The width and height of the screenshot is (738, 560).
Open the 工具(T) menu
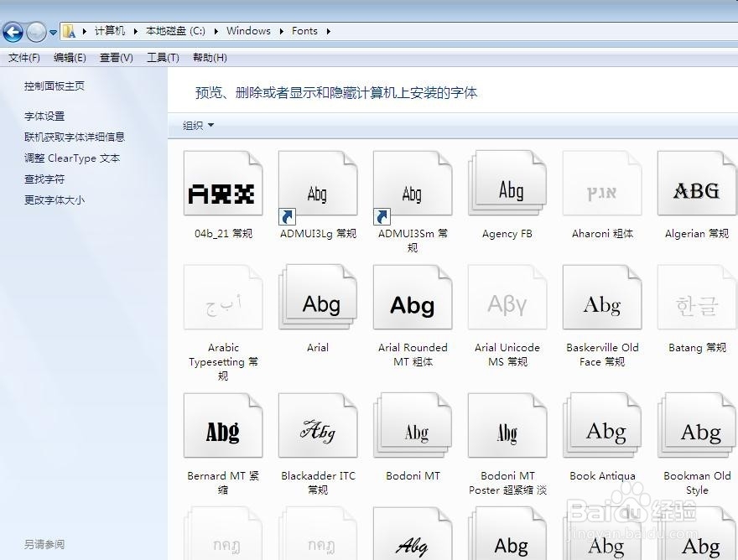click(x=163, y=57)
